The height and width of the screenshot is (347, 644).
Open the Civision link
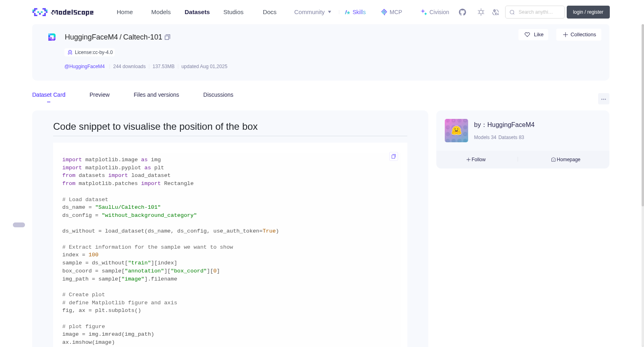click(435, 12)
